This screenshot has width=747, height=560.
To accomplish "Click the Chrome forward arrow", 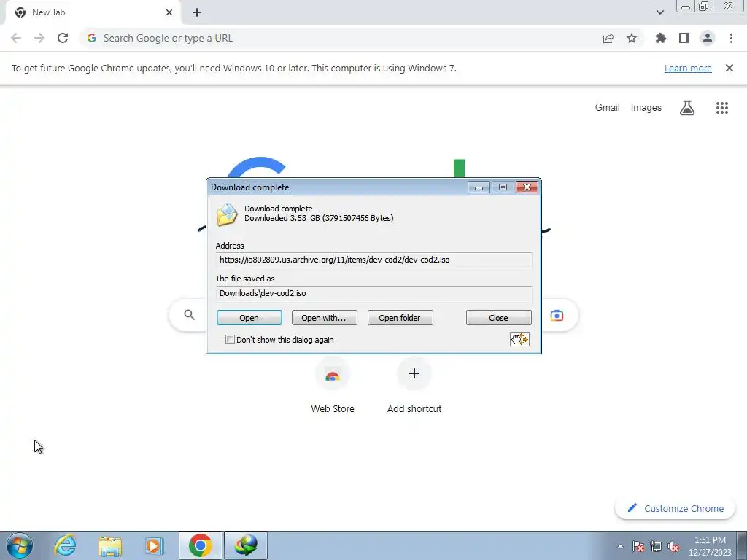I will pos(39,38).
